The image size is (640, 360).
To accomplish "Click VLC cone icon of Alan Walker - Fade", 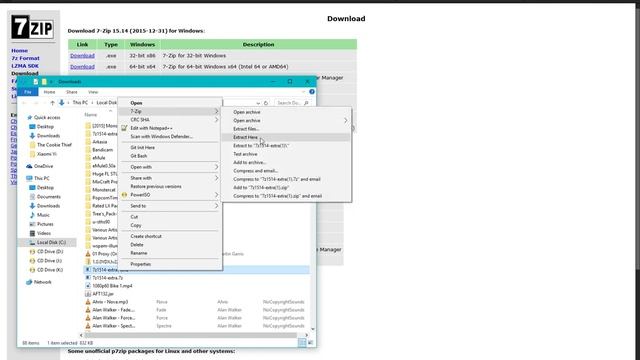I will [88, 310].
